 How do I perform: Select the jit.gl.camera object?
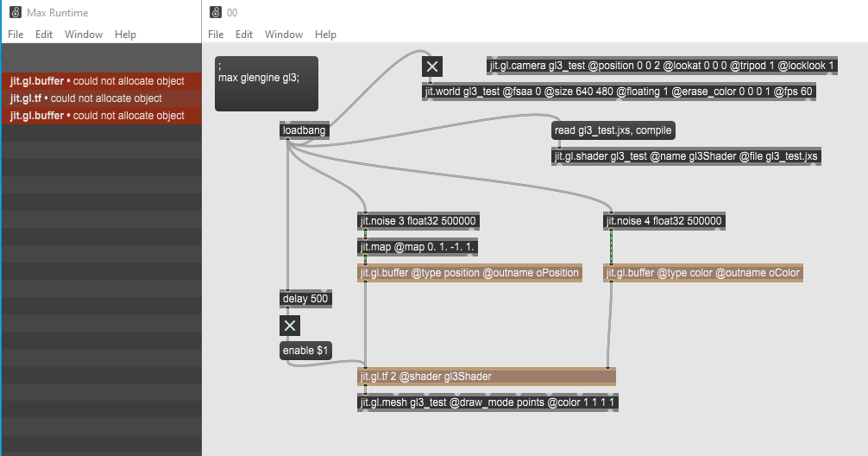(662, 66)
